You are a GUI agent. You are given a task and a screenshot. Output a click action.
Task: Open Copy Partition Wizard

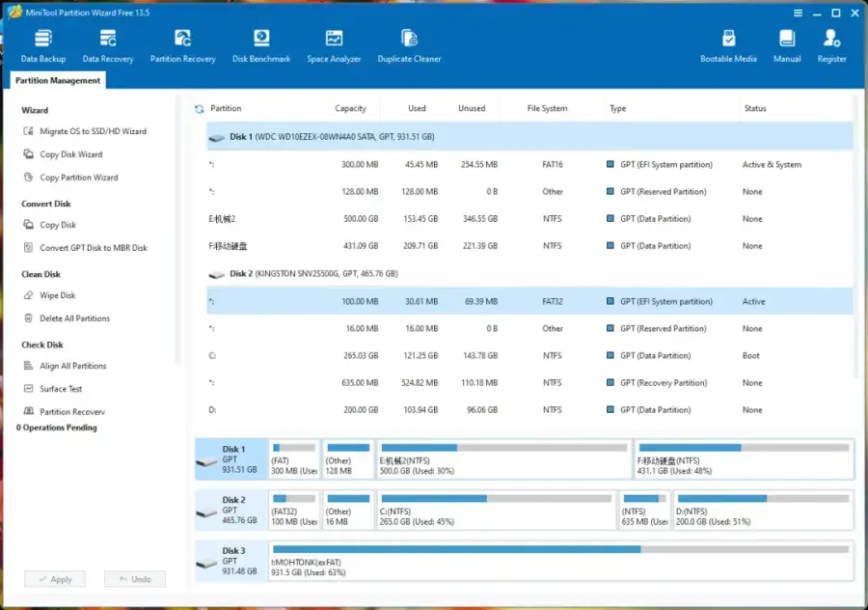[x=70, y=178]
